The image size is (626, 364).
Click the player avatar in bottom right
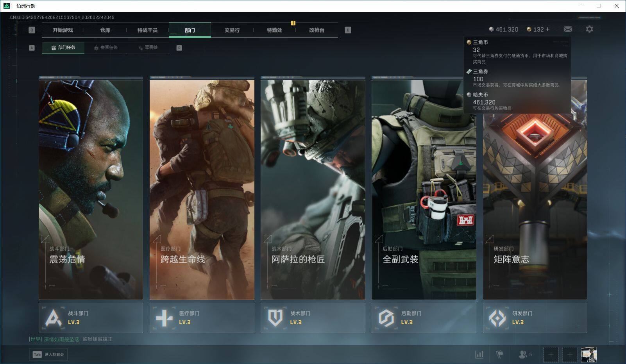click(588, 355)
